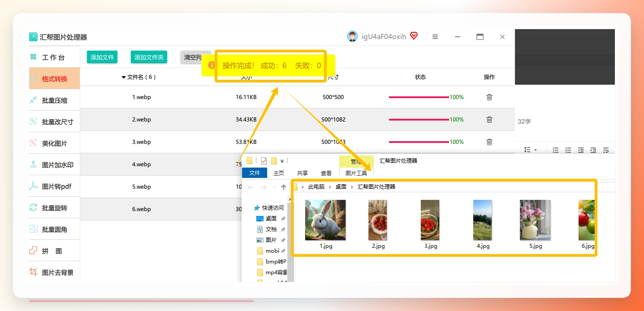Expand chevron after 此电脑 in address bar
Screen dimensions: 644x311
[330, 187]
